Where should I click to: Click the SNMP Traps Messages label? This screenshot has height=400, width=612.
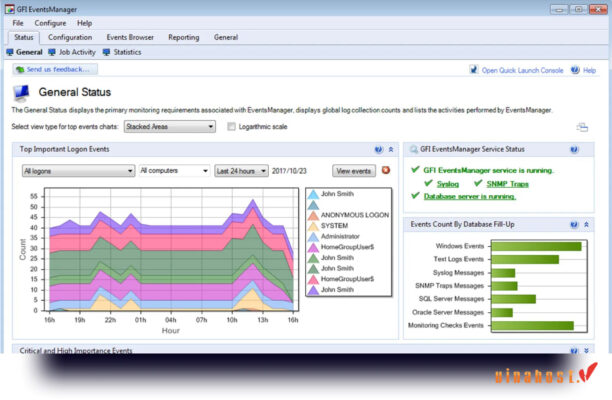[x=449, y=286]
